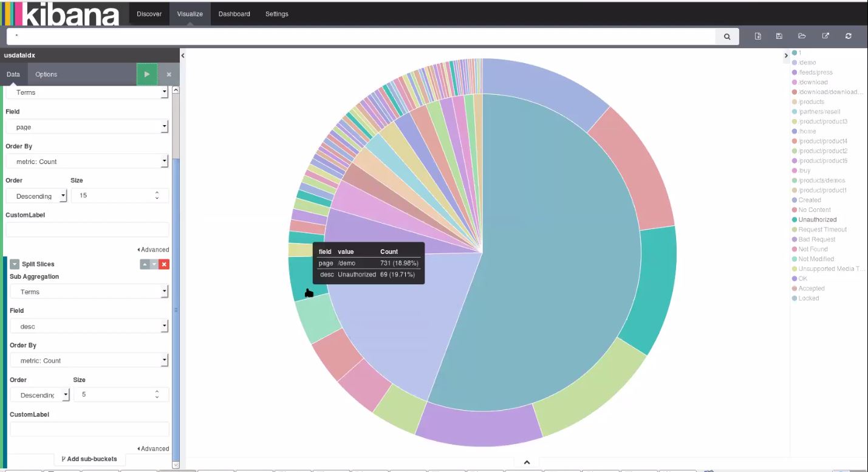This screenshot has width=868, height=472.
Task: Expand Advanced options under first CustomLabel
Action: [153, 250]
